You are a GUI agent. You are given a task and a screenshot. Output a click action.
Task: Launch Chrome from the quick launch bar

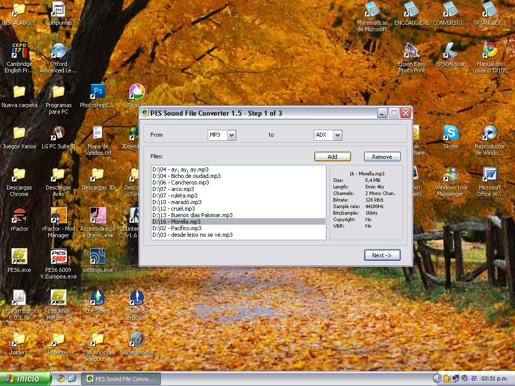click(61, 379)
